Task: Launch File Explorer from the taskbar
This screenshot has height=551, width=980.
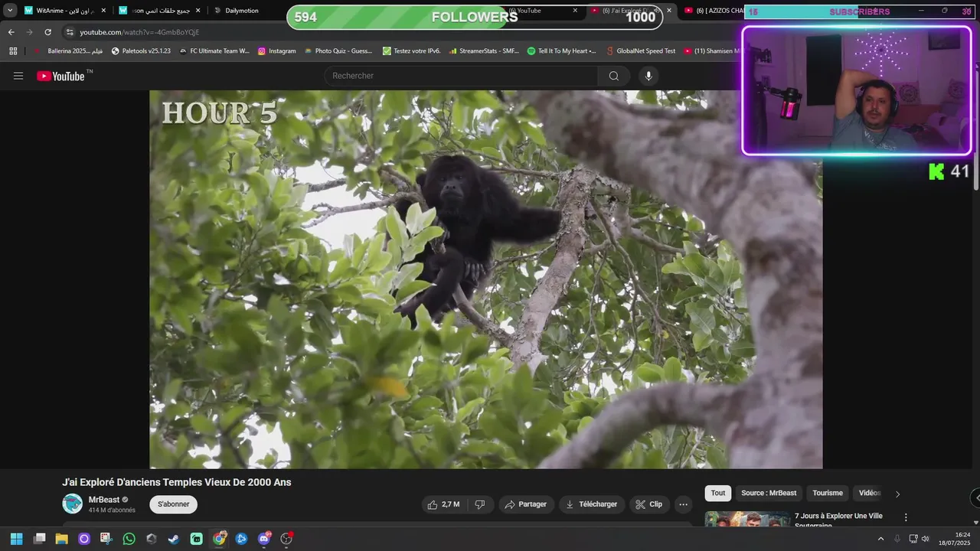Action: 62,539
